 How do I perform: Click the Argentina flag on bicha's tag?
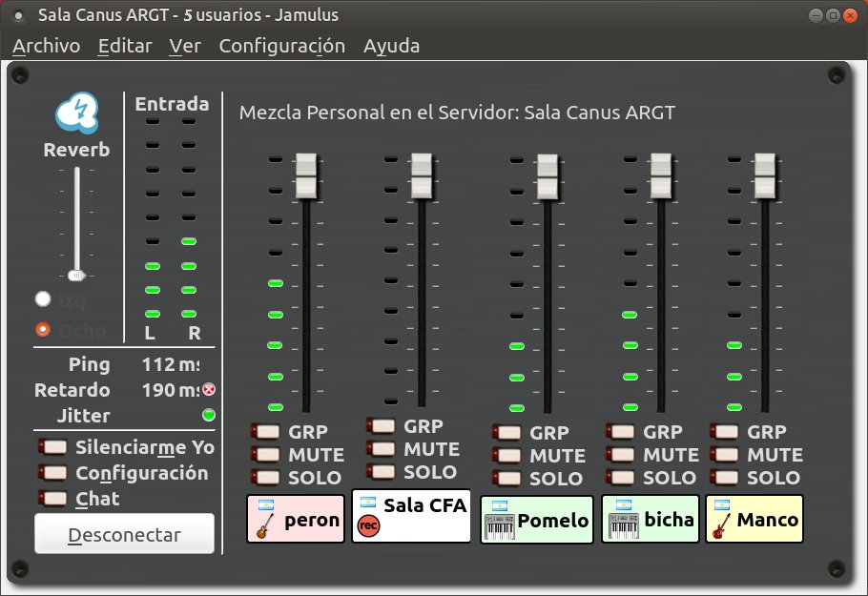tap(623, 505)
